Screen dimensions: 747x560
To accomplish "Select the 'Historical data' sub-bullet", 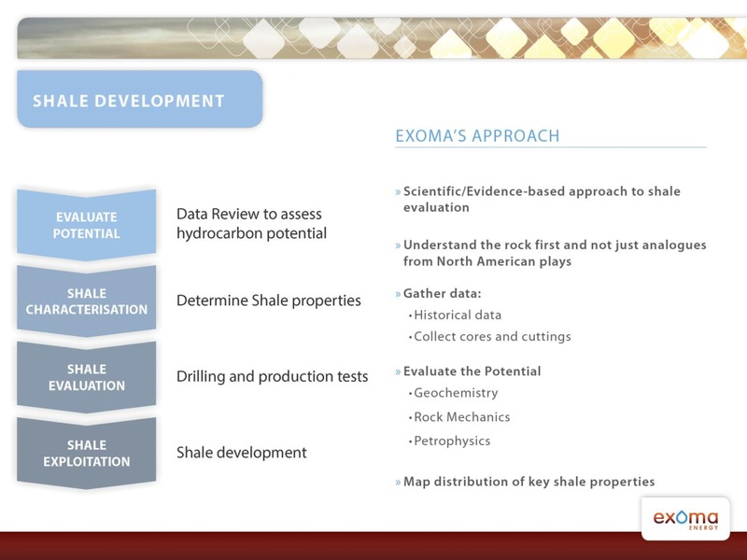I will coord(455,315).
